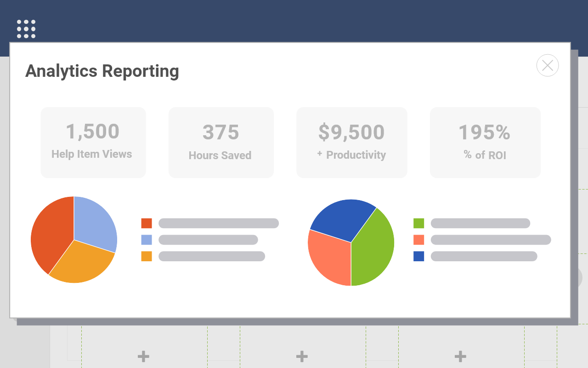This screenshot has height=368, width=588.
Task: Select the 375 Hours Saved card
Action: click(x=221, y=142)
